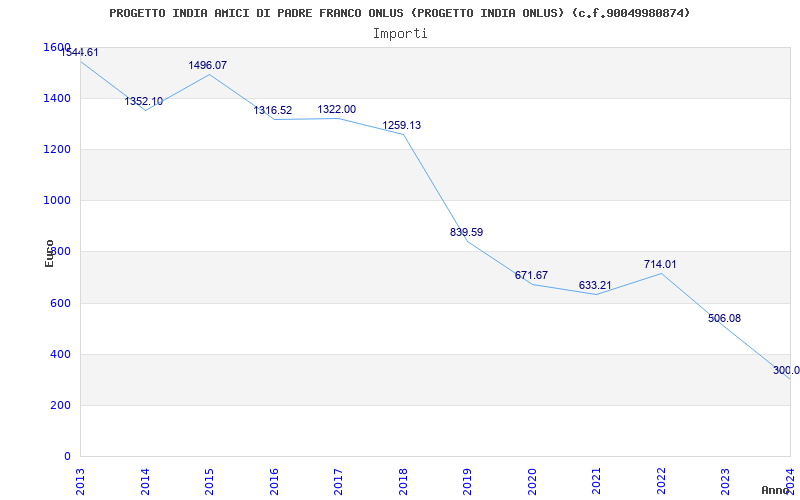Click the Importi subtitle
Viewport: 800px width, 500px height.
coord(400,34)
